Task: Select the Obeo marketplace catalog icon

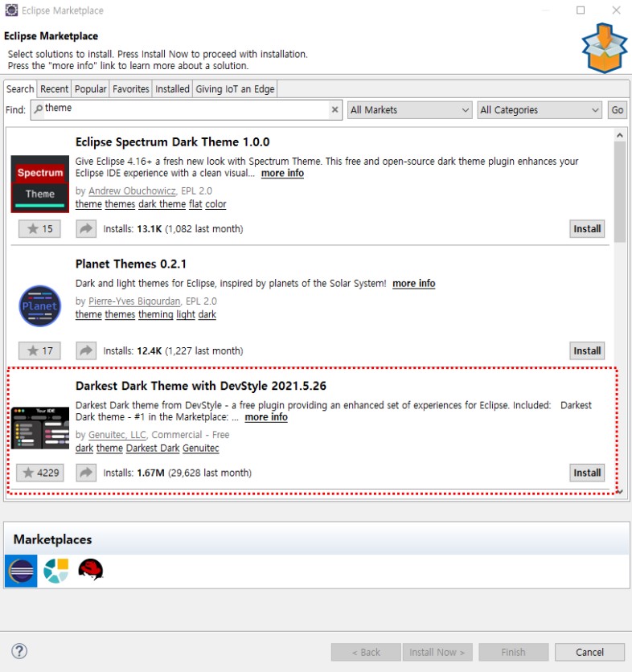Action: click(56, 571)
